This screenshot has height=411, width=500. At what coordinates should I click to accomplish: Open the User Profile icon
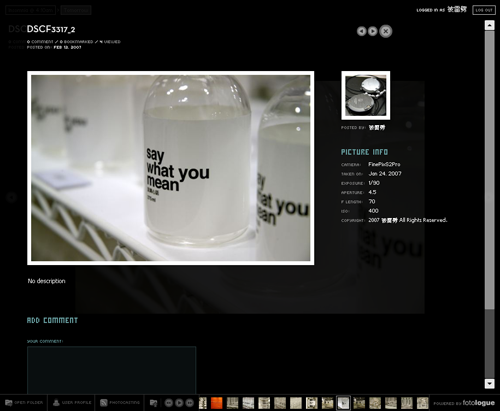[x=56, y=403]
